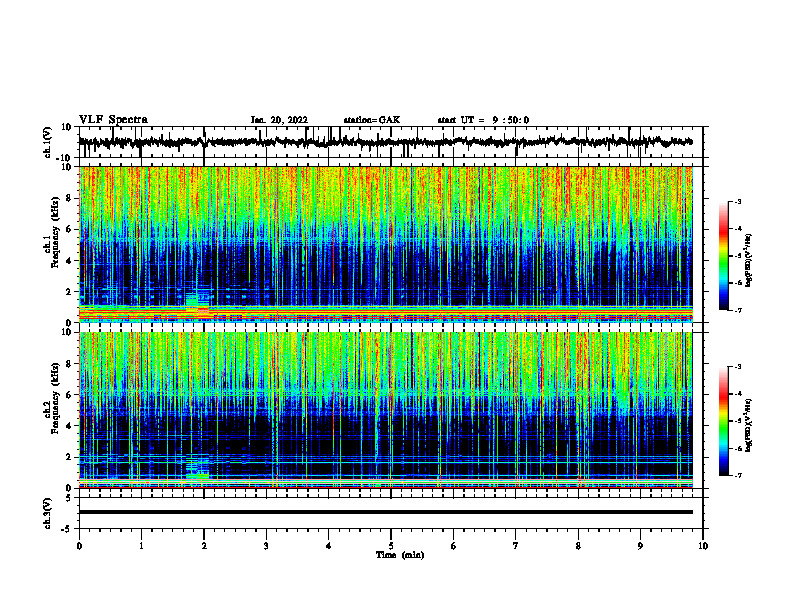Click the ch.1 spectrogram color scale bar
Screen dimensions: 792x612
click(724, 256)
